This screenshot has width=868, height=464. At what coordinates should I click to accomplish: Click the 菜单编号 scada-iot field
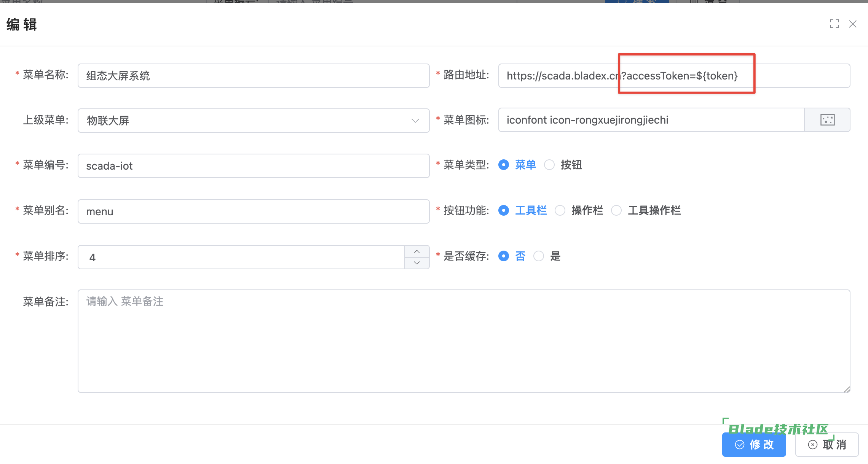(x=254, y=166)
